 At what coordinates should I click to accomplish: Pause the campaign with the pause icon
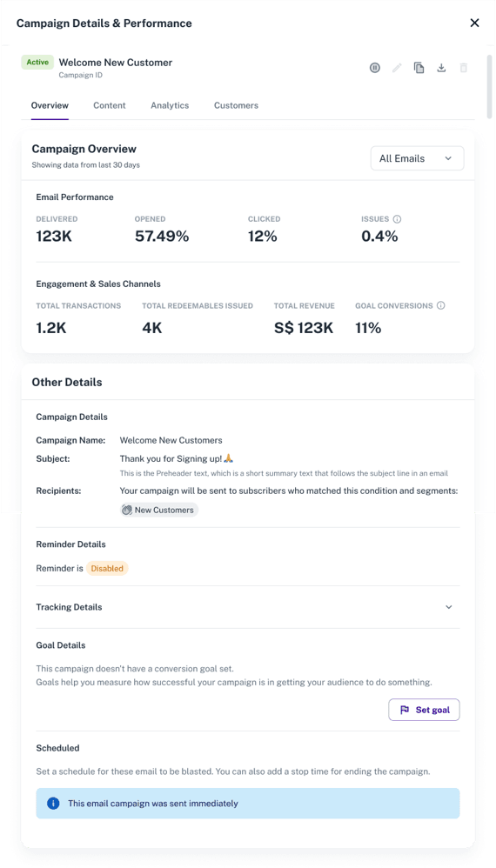pyautogui.click(x=375, y=68)
